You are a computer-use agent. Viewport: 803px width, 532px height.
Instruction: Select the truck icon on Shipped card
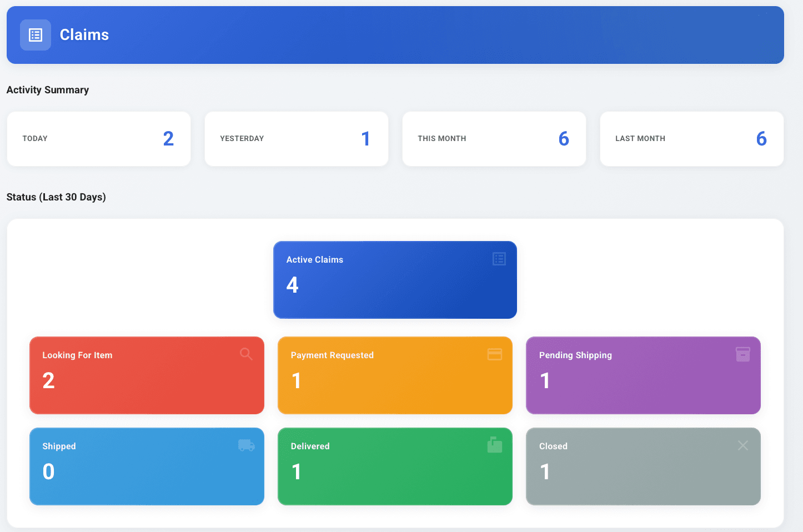click(247, 445)
